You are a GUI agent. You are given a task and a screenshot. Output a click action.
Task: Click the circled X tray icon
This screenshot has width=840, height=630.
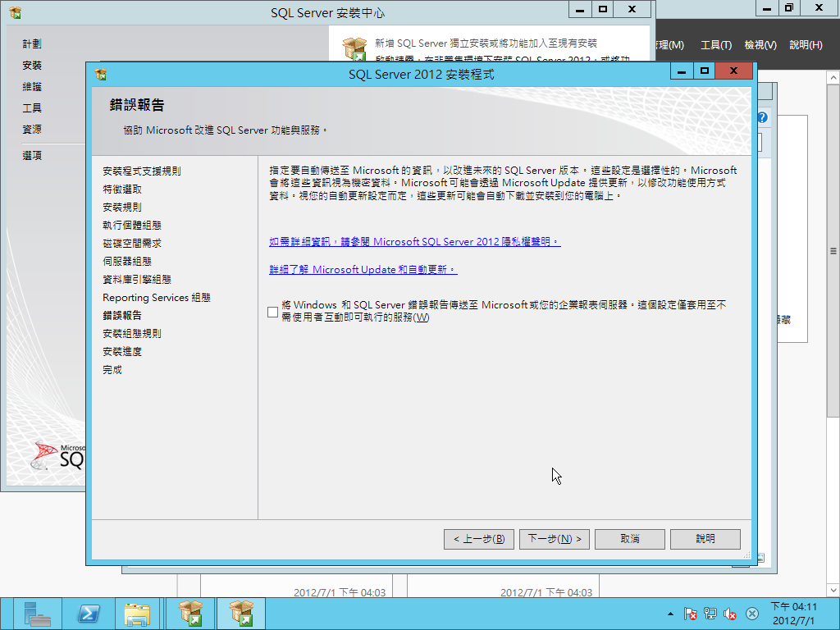click(752, 614)
